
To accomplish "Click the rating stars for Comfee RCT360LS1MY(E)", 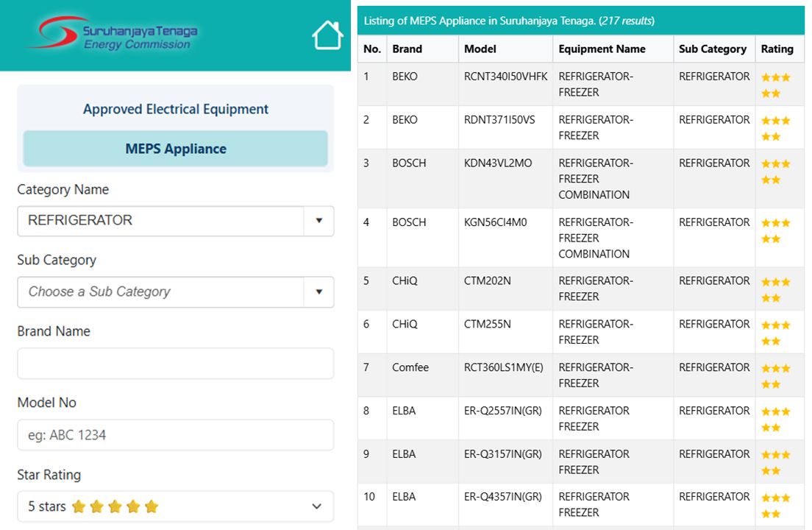I will click(775, 375).
